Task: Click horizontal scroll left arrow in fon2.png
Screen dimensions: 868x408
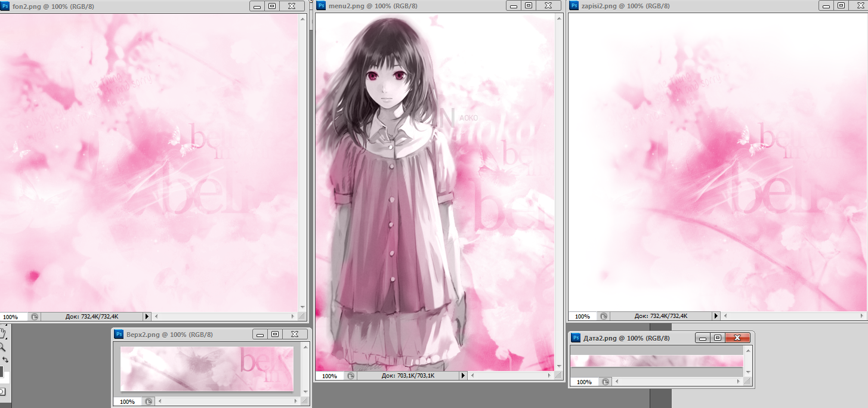Action: pos(156,317)
